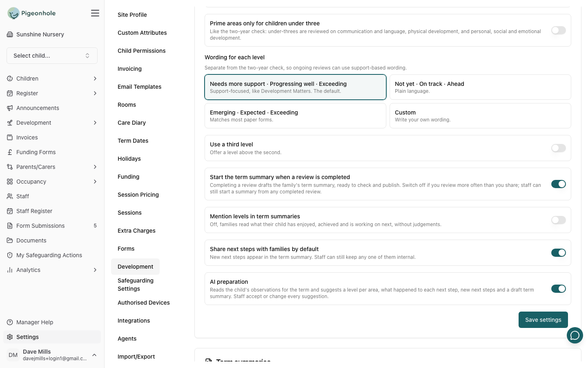Image resolution: width=588 pixels, height=368 pixels.
Task: Choose Not yet · On track · Ahead wording
Action: (x=480, y=87)
